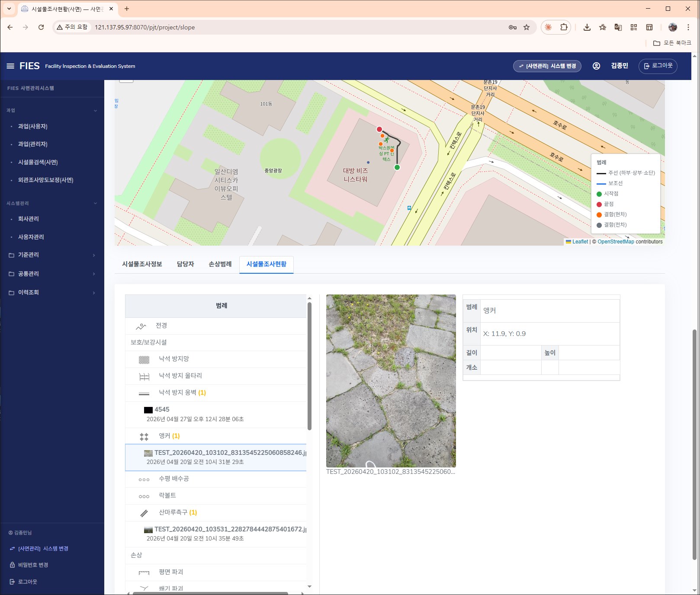The height and width of the screenshot is (595, 700).
Task: Click the red end point marker on map
Action: [x=379, y=129]
